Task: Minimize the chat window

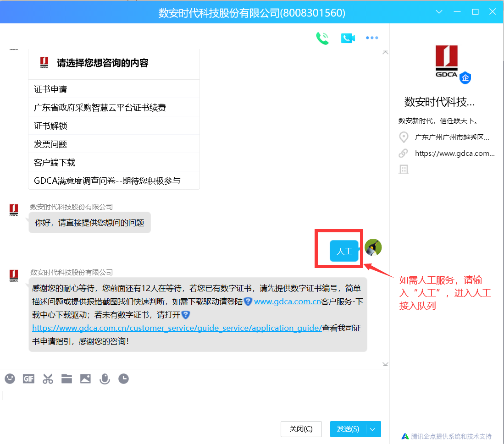Action: pos(457,12)
